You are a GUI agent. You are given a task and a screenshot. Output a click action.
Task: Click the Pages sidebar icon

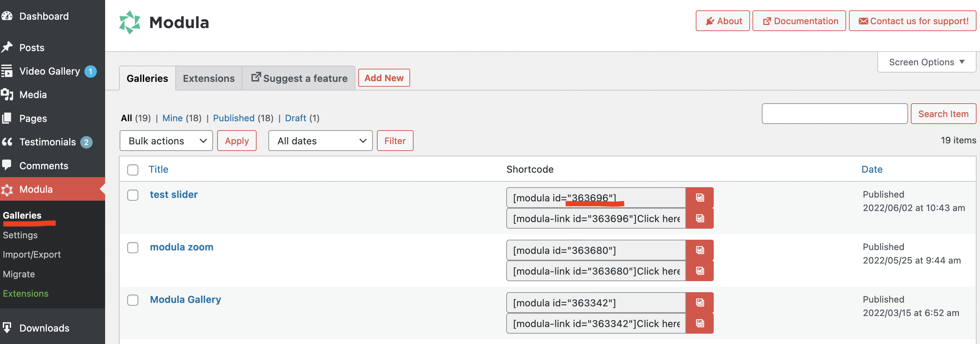[x=7, y=118]
